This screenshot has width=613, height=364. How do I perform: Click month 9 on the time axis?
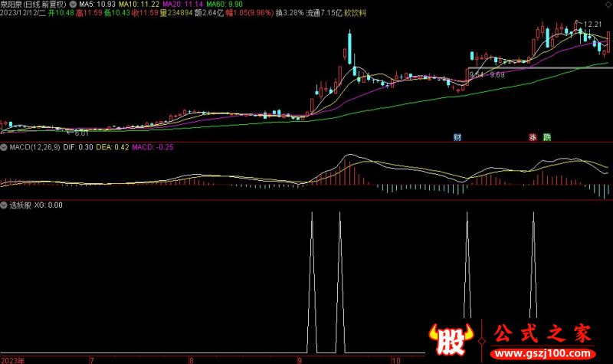[x=300, y=360]
